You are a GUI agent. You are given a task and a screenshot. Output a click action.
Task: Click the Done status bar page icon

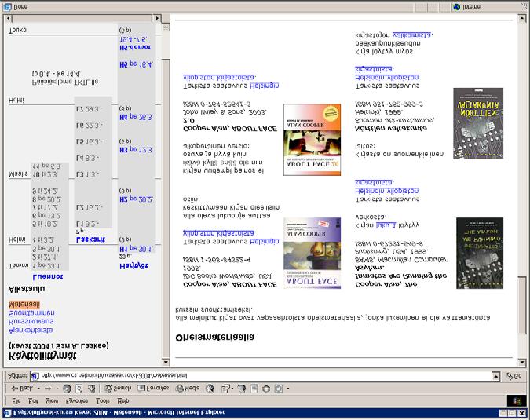tap(7, 7)
